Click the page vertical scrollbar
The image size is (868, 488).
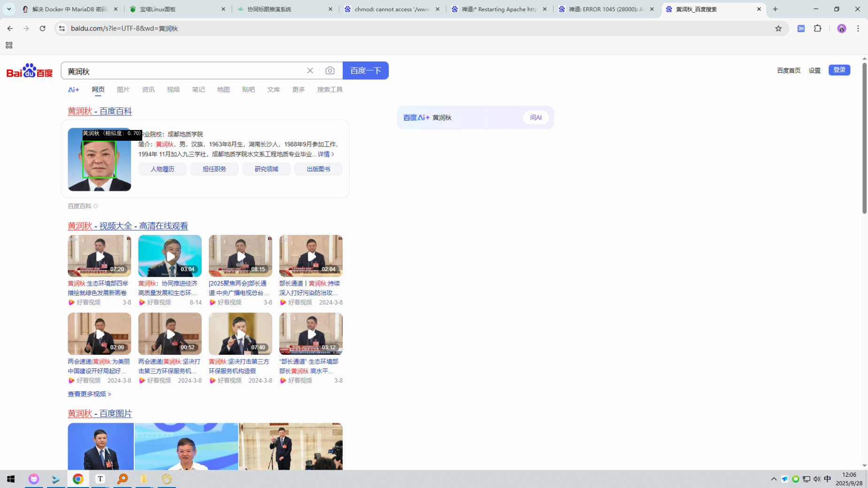click(864, 141)
